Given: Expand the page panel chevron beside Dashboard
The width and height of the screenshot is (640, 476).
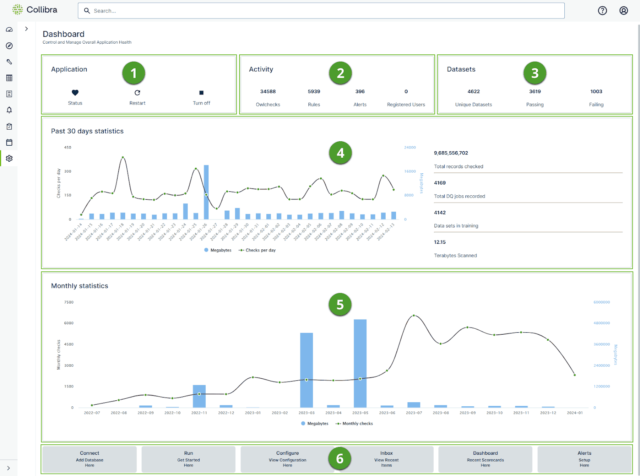Looking at the screenshot, I should [x=27, y=29].
